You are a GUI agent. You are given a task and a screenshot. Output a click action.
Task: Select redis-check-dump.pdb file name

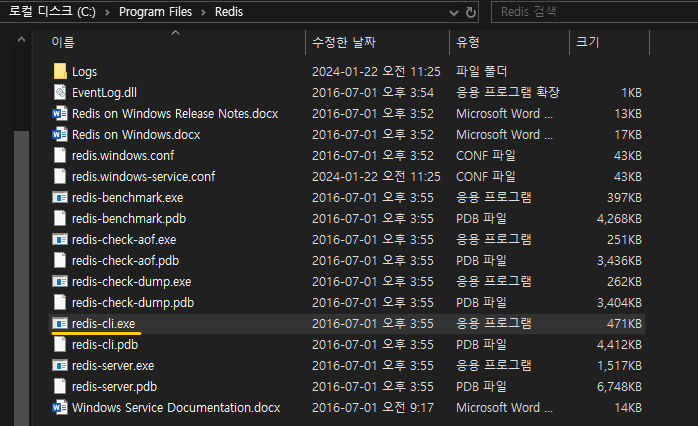coord(133,302)
